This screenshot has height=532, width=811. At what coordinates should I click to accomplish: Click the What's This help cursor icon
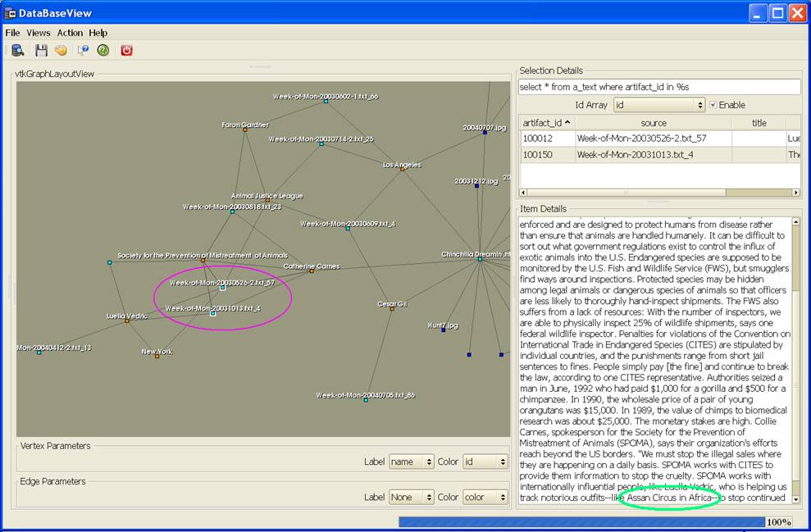pyautogui.click(x=83, y=51)
